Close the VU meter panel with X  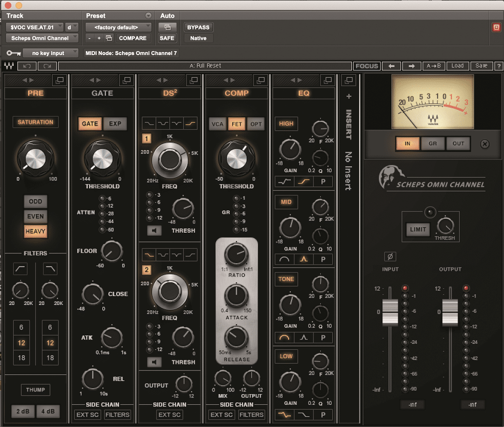(485, 144)
